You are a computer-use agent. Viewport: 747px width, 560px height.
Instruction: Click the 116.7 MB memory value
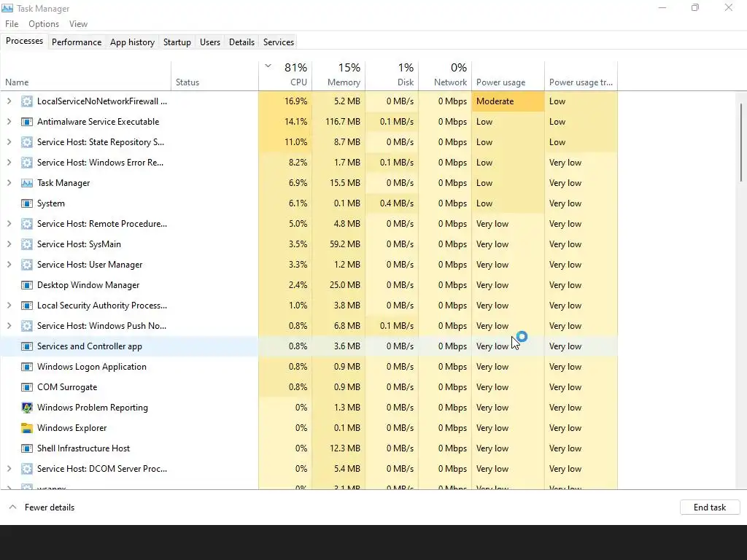343,122
